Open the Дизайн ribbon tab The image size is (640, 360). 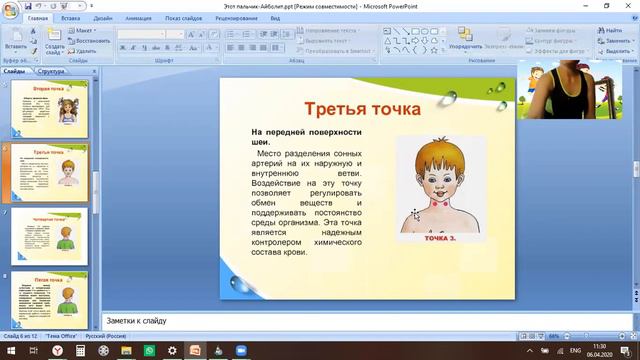[102, 18]
